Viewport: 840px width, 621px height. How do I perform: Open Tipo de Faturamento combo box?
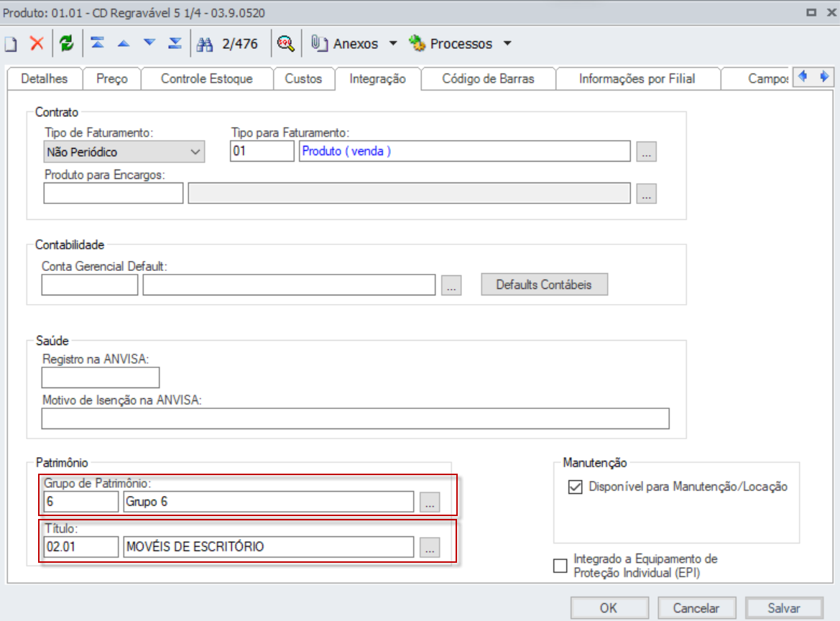(x=124, y=152)
